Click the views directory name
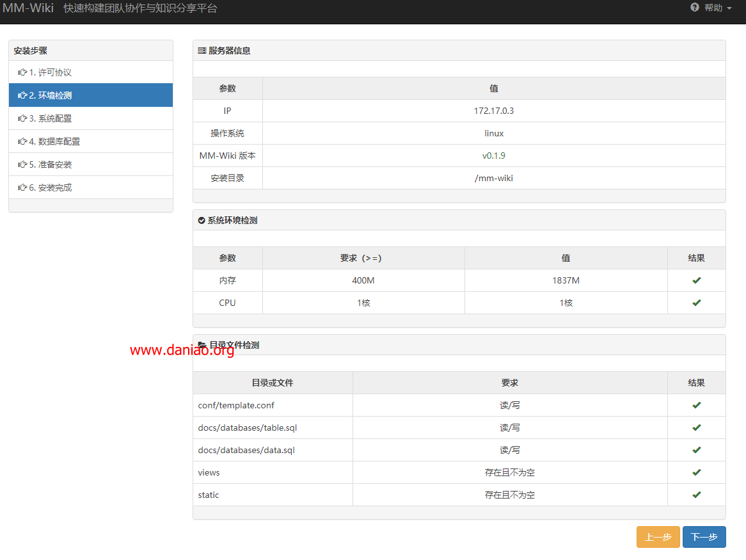Viewport: 746px width, 560px height. (209, 472)
